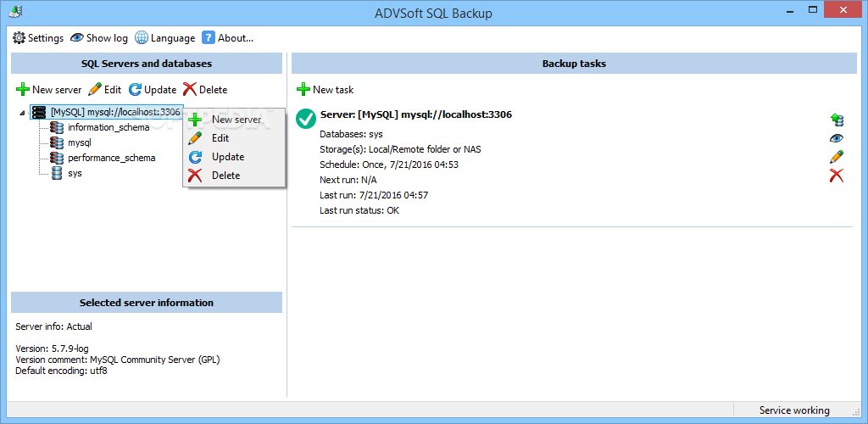This screenshot has height=424, width=868.
Task: Close the ADVSoft SQL Backup window
Action: tap(845, 10)
